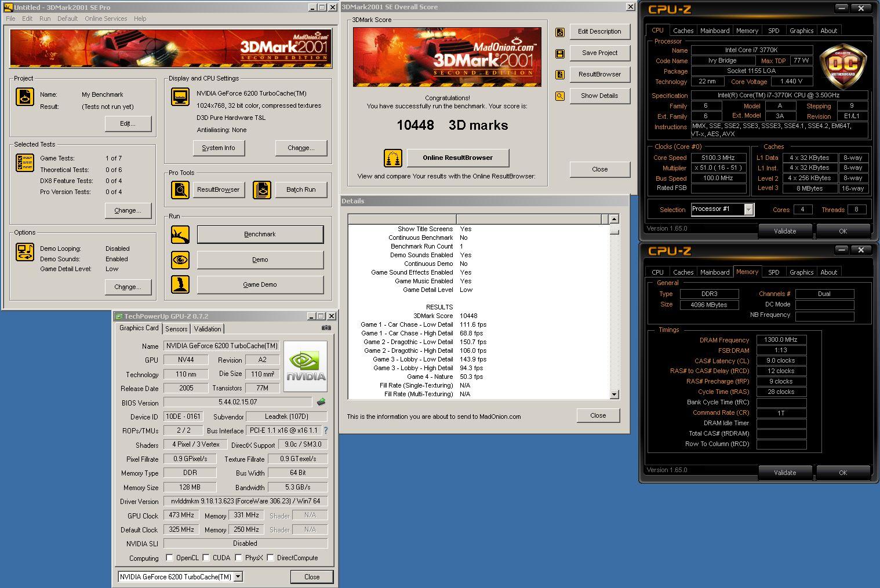Switch to the Sensors tab in GPU-Z
Image resolution: width=880 pixels, height=588 pixels.
point(176,328)
